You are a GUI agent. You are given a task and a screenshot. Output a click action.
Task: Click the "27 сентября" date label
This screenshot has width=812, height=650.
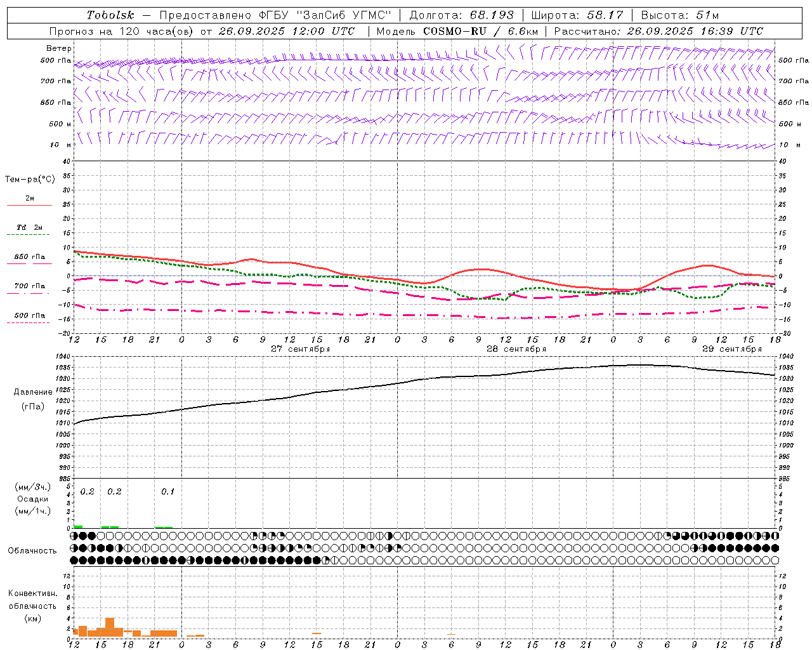coord(301,349)
